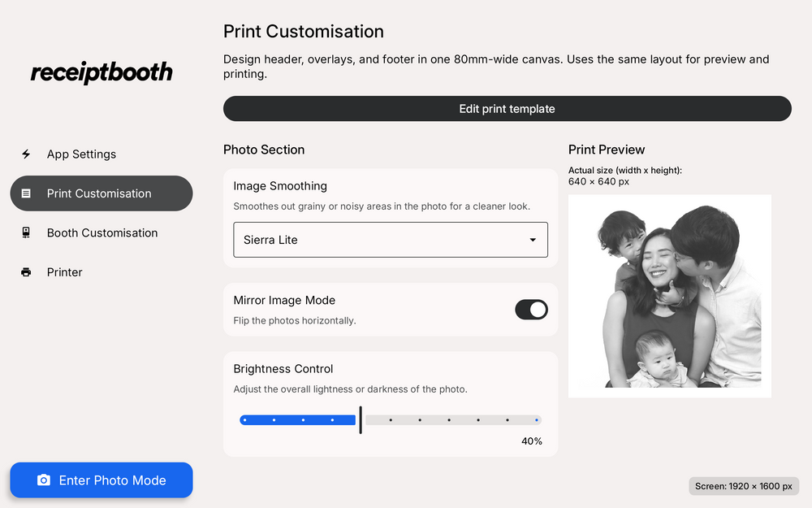This screenshot has width=812, height=508.
Task: Click 'Actual size (width x height):' label
Action: tap(625, 170)
